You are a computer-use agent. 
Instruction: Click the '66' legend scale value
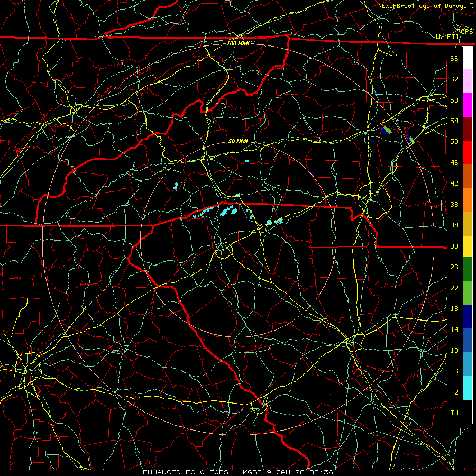click(x=454, y=58)
